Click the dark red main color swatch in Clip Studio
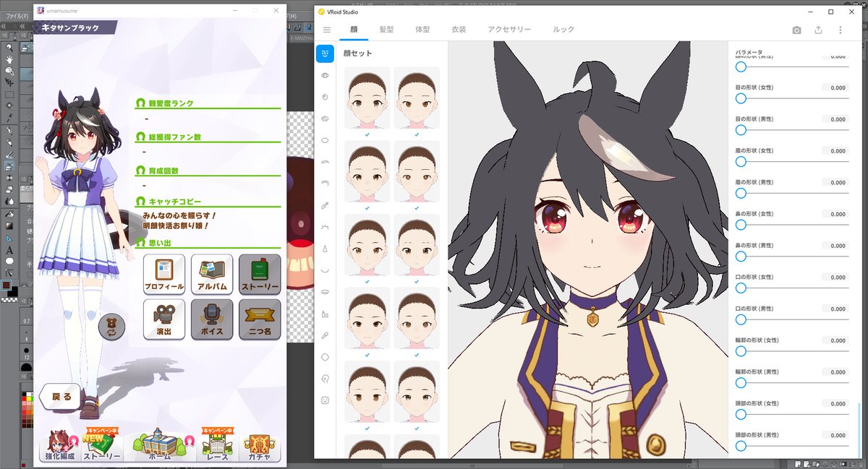Viewport: 868px width, 469px height. click(6, 286)
